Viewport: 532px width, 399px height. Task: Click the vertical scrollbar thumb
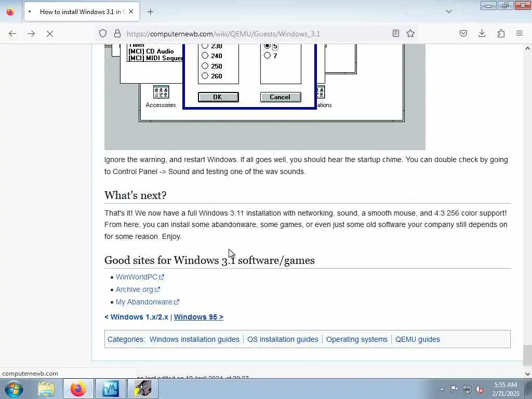pyautogui.click(x=527, y=355)
